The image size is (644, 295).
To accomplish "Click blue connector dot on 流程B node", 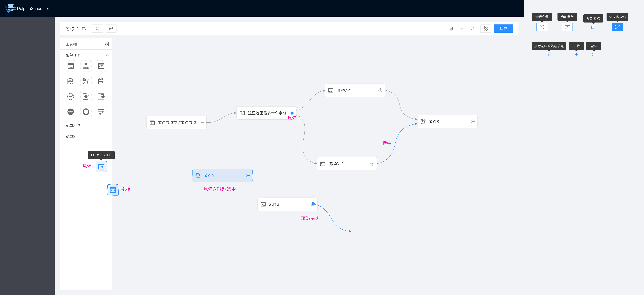I will pos(313,204).
